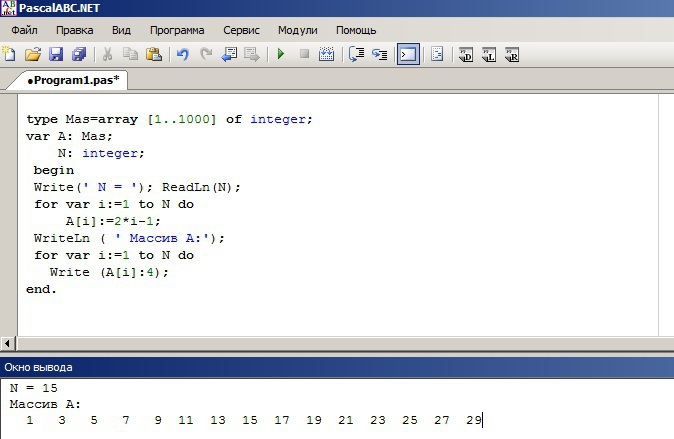Click the Окно вывода panel header
This screenshot has height=439, width=674.
click(x=337, y=367)
